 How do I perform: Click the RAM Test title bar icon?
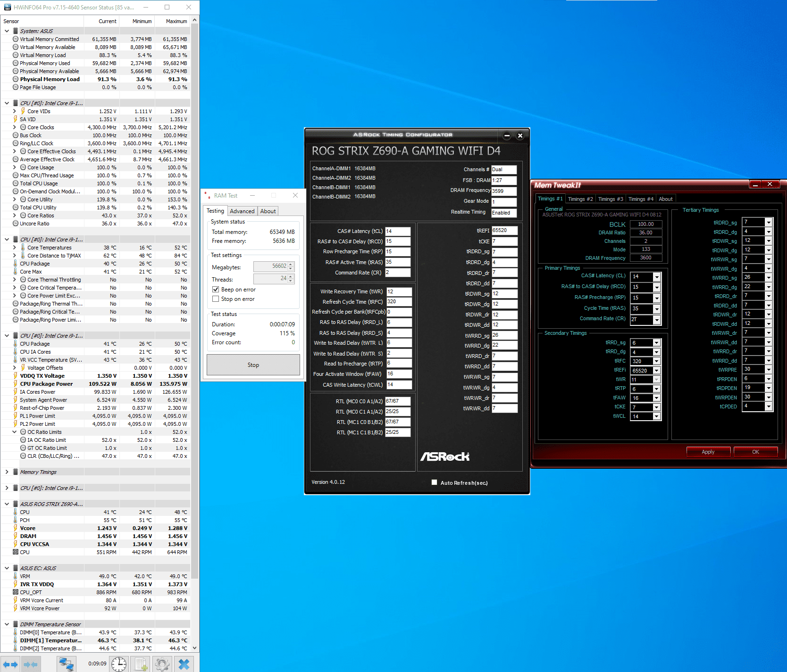208,195
